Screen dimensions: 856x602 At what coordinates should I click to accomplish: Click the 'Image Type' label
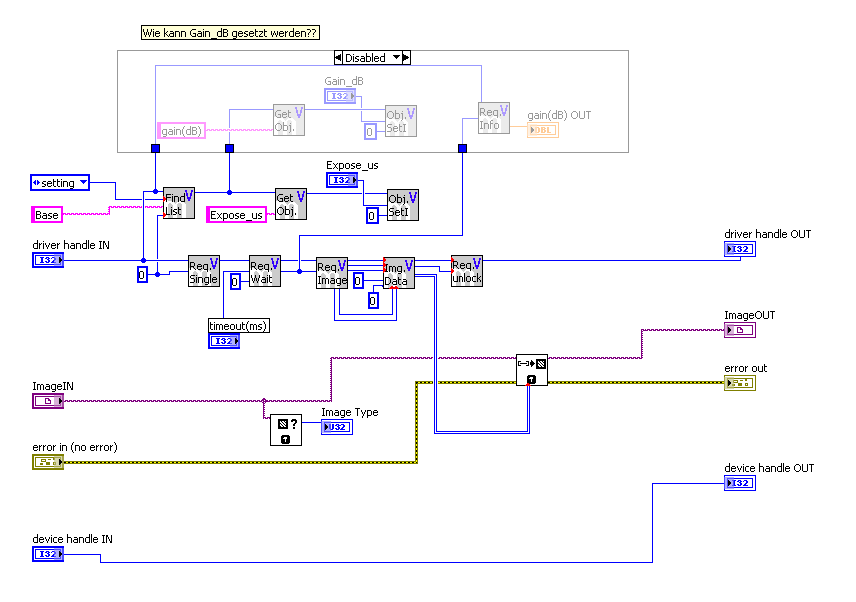[349, 412]
